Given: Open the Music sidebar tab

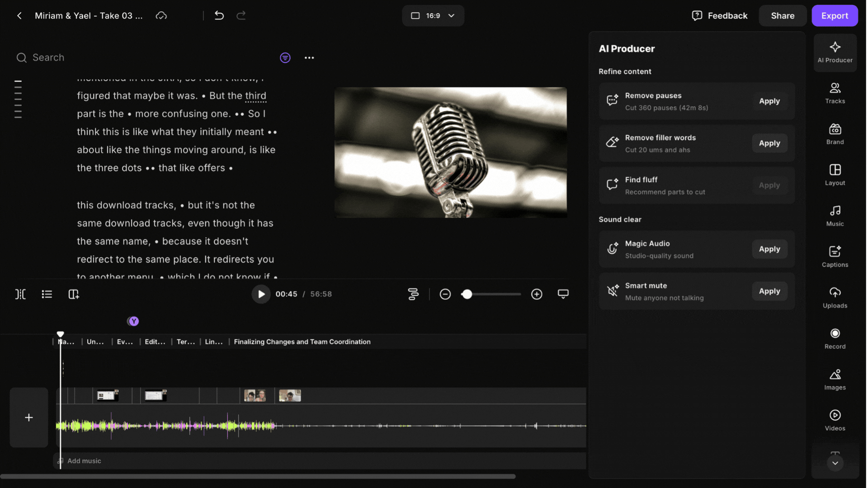Looking at the screenshot, I should click(x=835, y=216).
